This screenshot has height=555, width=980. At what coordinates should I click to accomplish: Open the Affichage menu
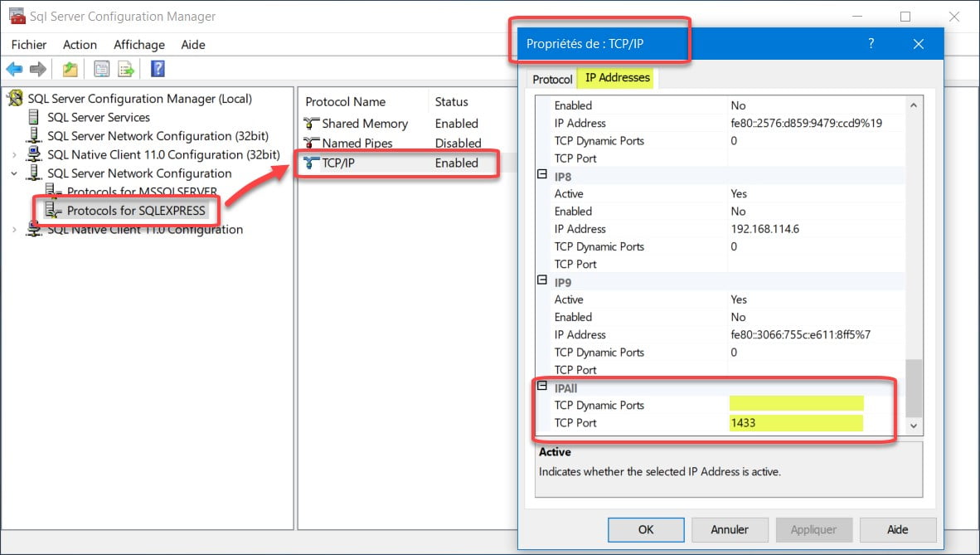click(x=138, y=45)
